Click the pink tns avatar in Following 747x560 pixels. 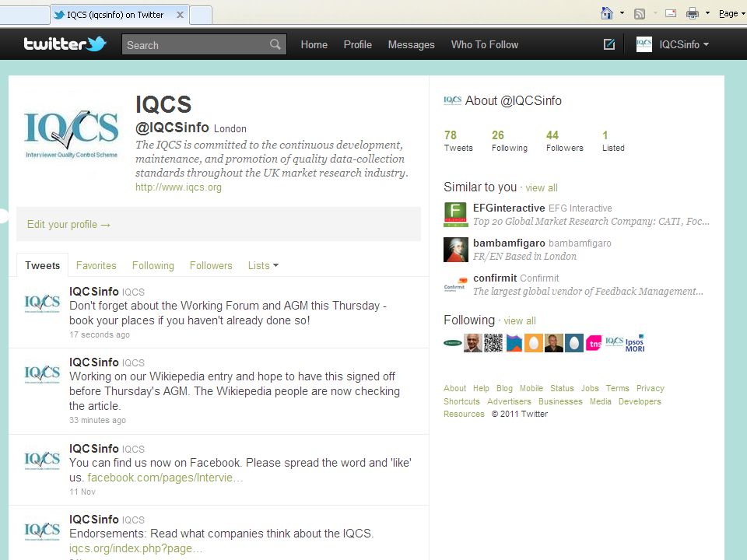click(x=594, y=343)
